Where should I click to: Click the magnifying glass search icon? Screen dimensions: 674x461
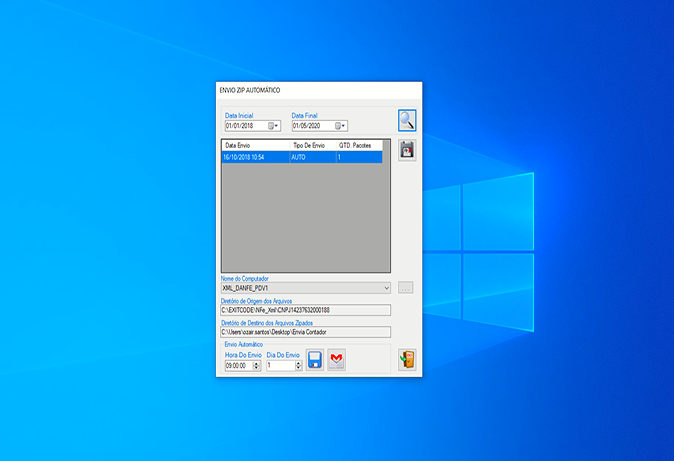click(407, 120)
